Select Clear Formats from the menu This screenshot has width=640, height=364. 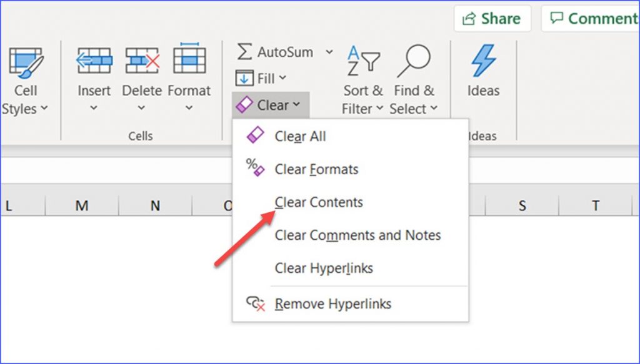click(x=316, y=169)
